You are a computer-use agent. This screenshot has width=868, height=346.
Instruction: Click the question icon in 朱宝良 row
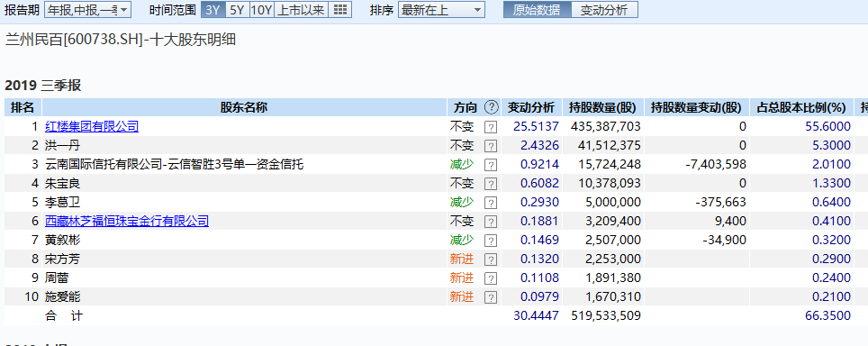point(491,183)
